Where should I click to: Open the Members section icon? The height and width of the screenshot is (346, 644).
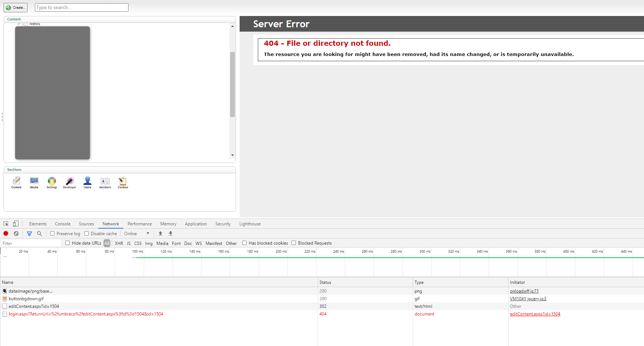[105, 182]
